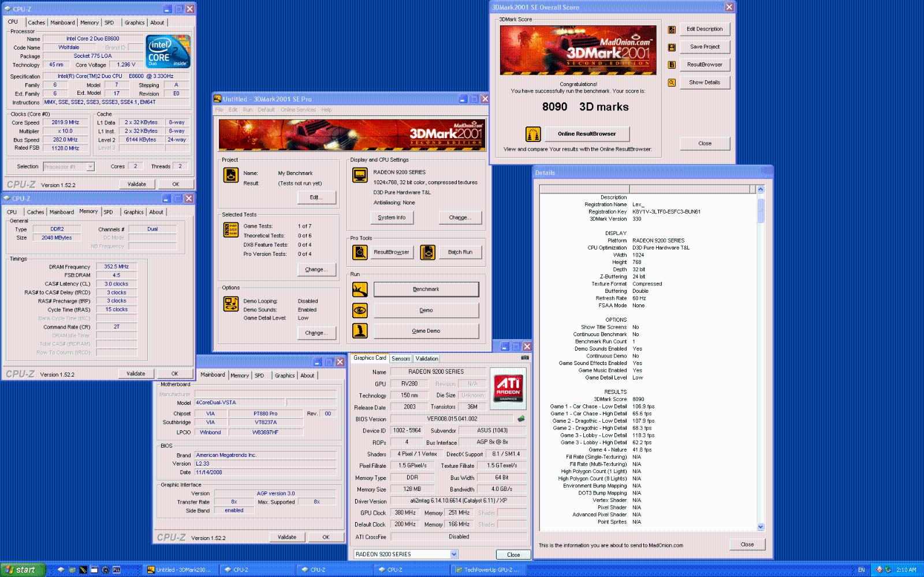Open the RADEON 9200 SERIES dropdown in GPU-Z
This screenshot has height=577, width=924.
click(x=453, y=554)
